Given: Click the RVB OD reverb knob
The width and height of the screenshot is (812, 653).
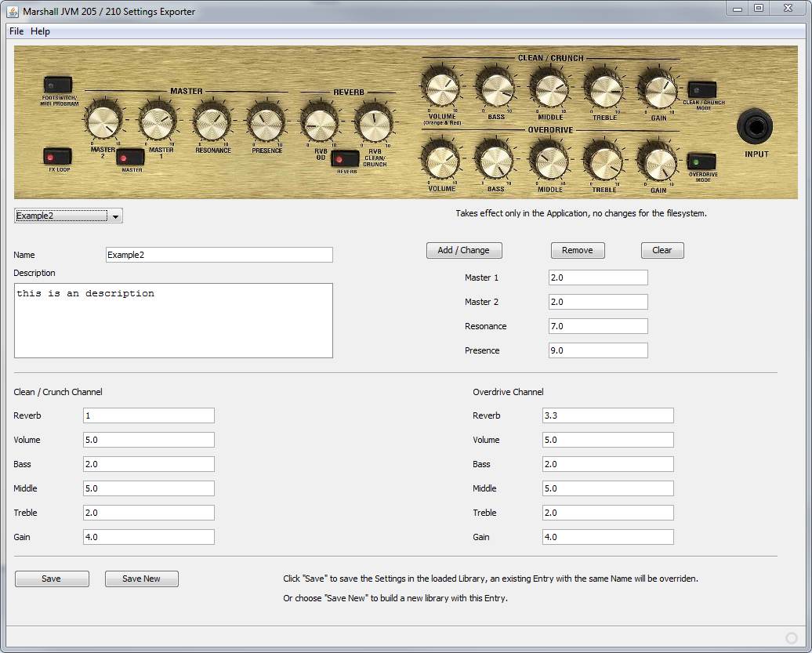Looking at the screenshot, I should point(320,125).
